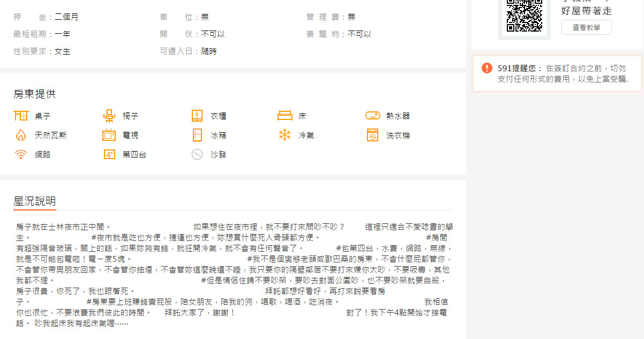
Task: Click the desk (桌子) amenity icon
Action: (x=20, y=116)
